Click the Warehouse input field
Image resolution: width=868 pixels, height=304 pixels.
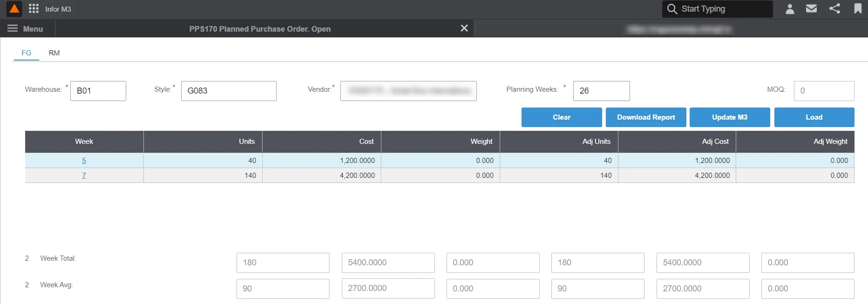(98, 91)
